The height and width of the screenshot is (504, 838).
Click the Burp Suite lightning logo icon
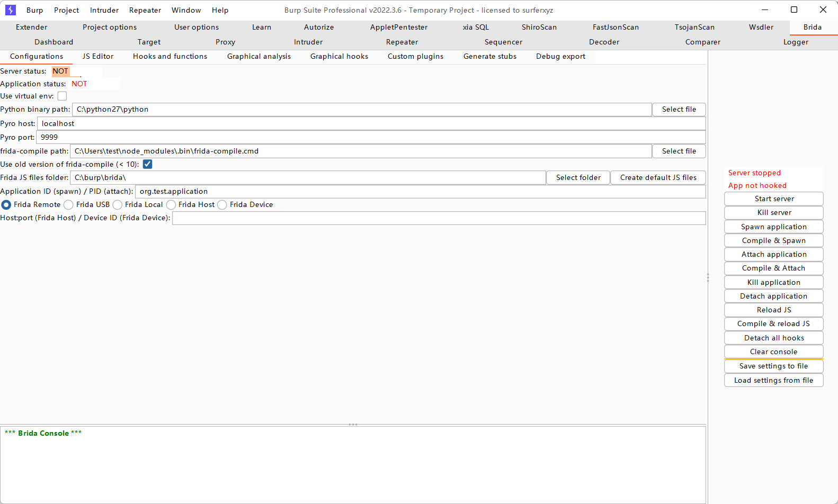(11, 10)
